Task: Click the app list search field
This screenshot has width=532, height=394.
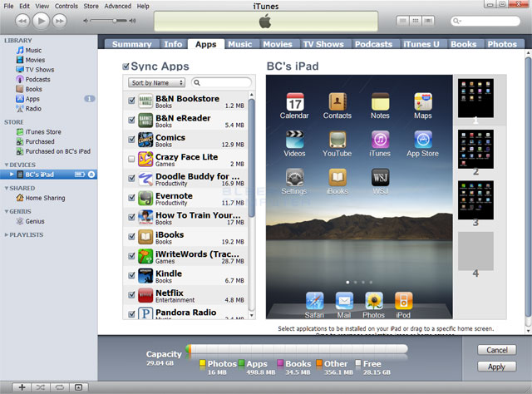Action: [222, 83]
